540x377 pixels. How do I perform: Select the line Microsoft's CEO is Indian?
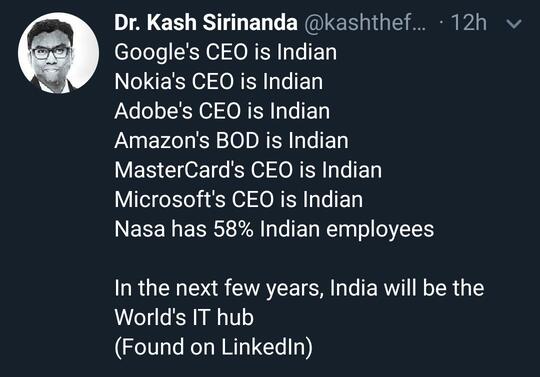click(x=239, y=199)
